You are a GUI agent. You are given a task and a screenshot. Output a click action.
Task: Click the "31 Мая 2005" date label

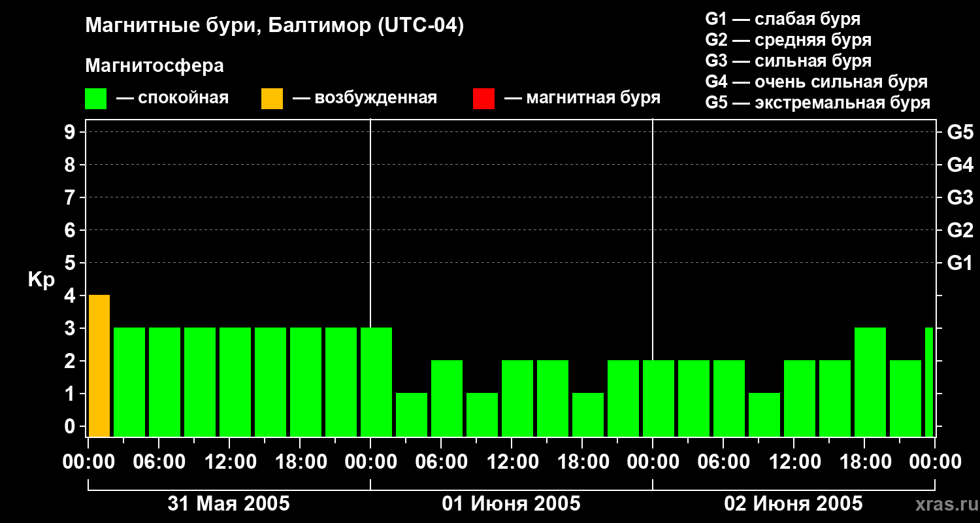[229, 504]
